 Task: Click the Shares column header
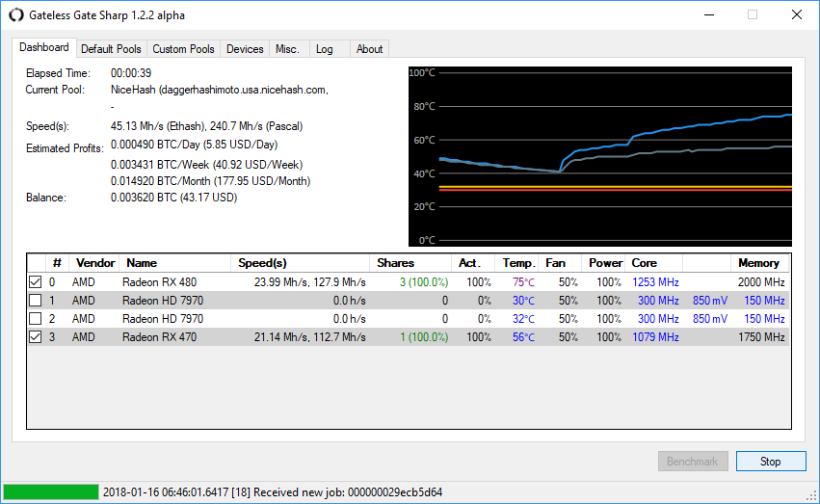[410, 263]
